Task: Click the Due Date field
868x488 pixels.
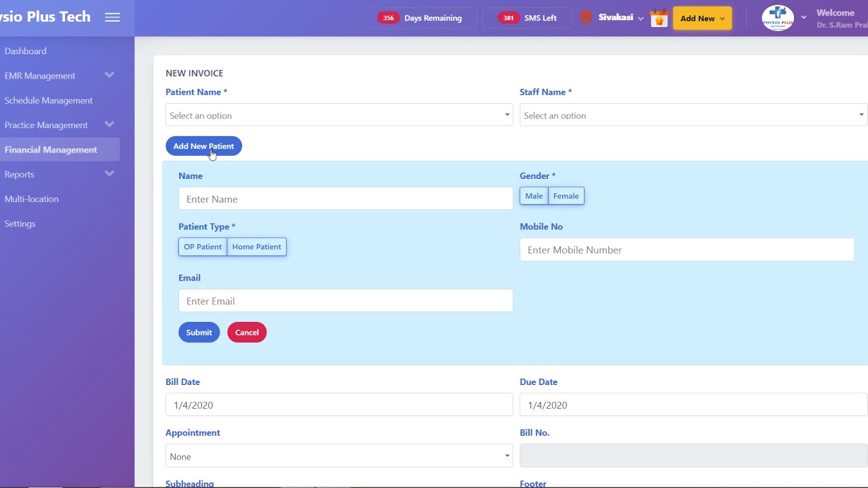Action: point(693,405)
